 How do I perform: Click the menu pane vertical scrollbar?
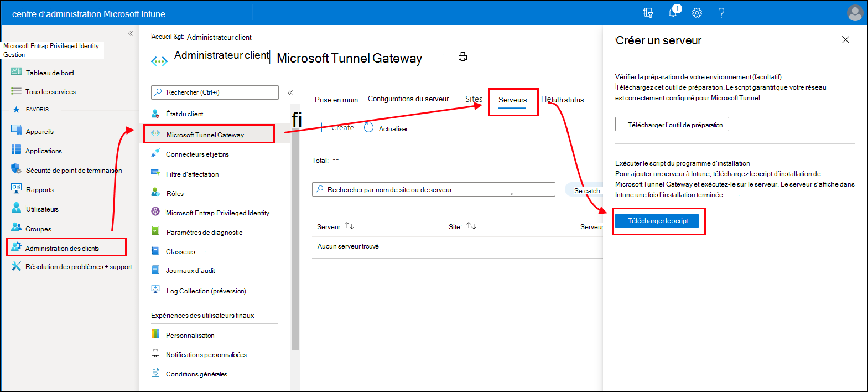(x=295, y=227)
